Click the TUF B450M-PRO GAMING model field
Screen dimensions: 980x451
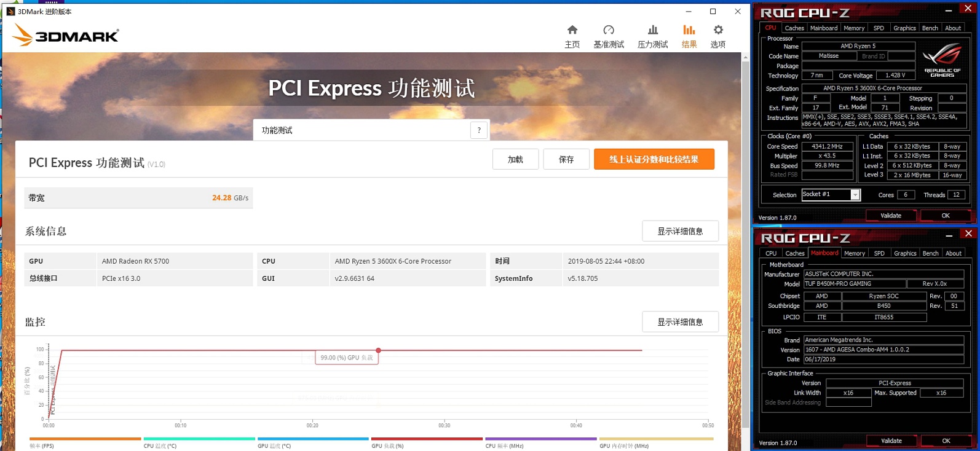[x=855, y=284]
